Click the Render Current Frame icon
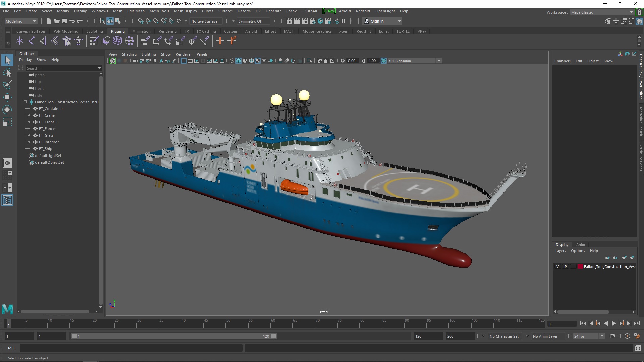The height and width of the screenshot is (362, 644). [297, 21]
